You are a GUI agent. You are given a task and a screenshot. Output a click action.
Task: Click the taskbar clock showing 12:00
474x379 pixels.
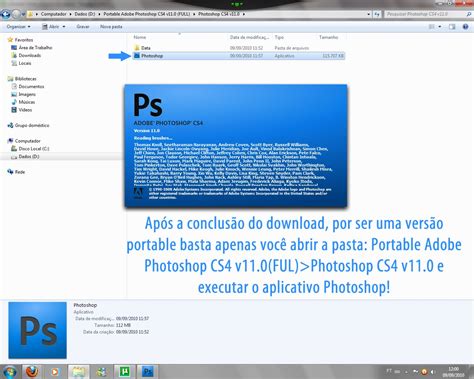(453, 372)
